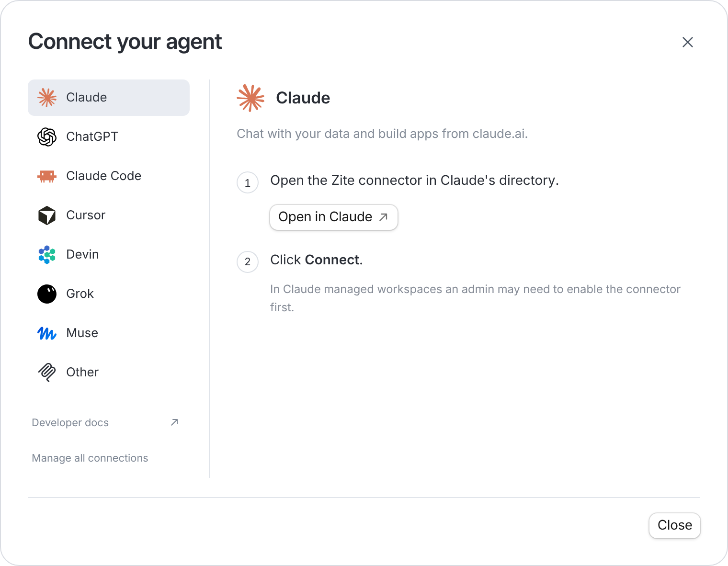Pick the Grok agent label
This screenshot has height=566, width=728.
80,294
